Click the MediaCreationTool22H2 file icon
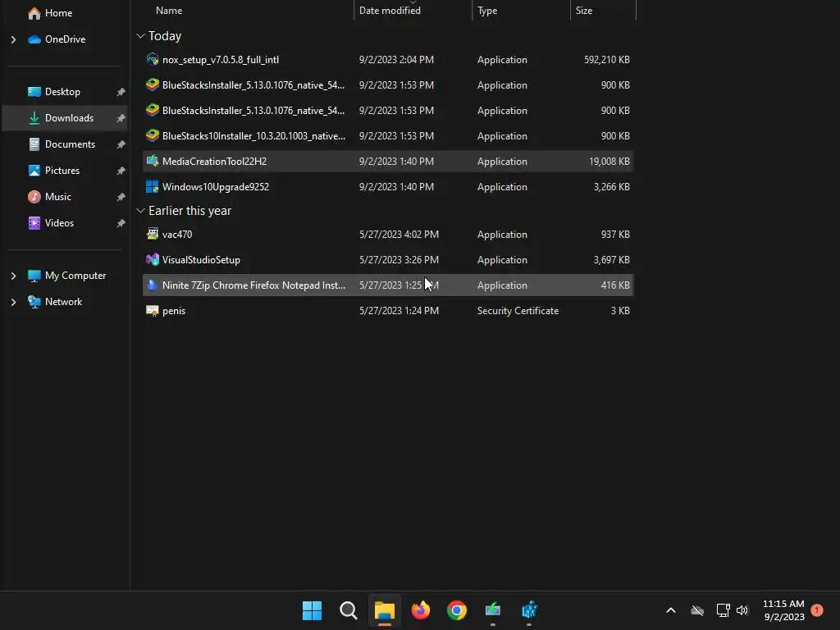Screen dimensions: 840x630 [x=152, y=162]
